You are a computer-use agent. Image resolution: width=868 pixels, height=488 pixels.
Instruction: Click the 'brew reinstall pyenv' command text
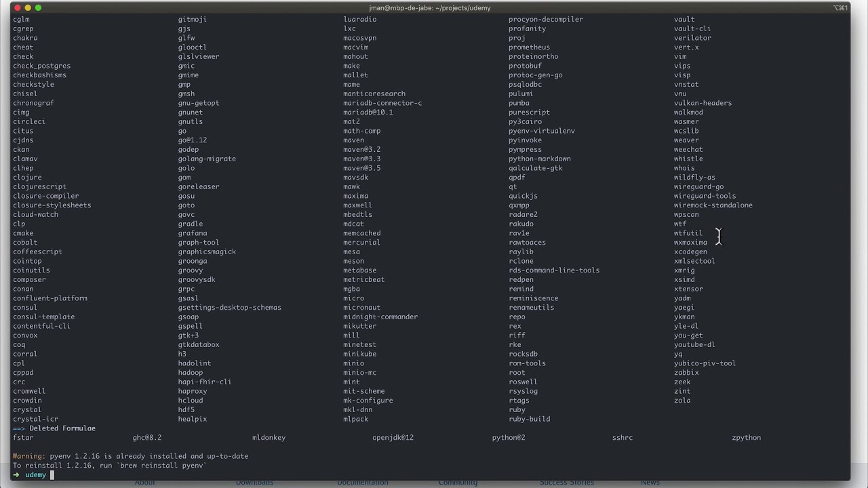point(163,466)
